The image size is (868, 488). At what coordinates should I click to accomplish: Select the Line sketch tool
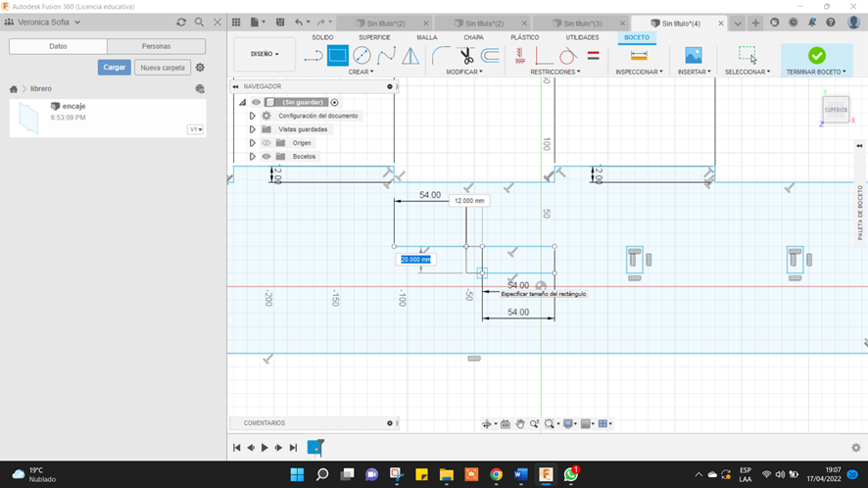tap(313, 56)
